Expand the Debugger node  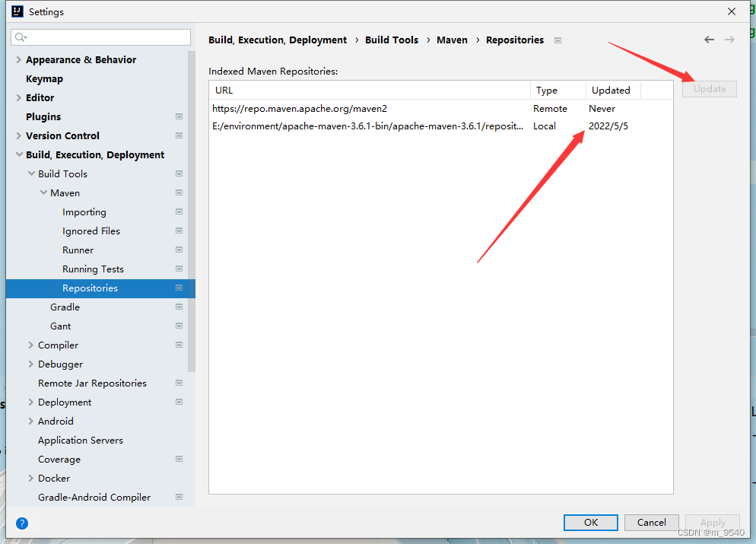tap(31, 364)
